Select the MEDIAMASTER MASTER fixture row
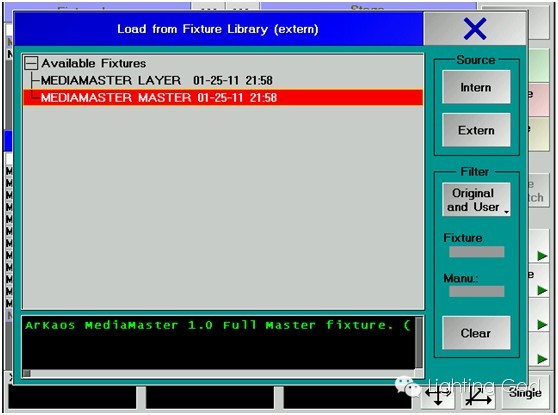The image size is (558, 415). coord(223,98)
